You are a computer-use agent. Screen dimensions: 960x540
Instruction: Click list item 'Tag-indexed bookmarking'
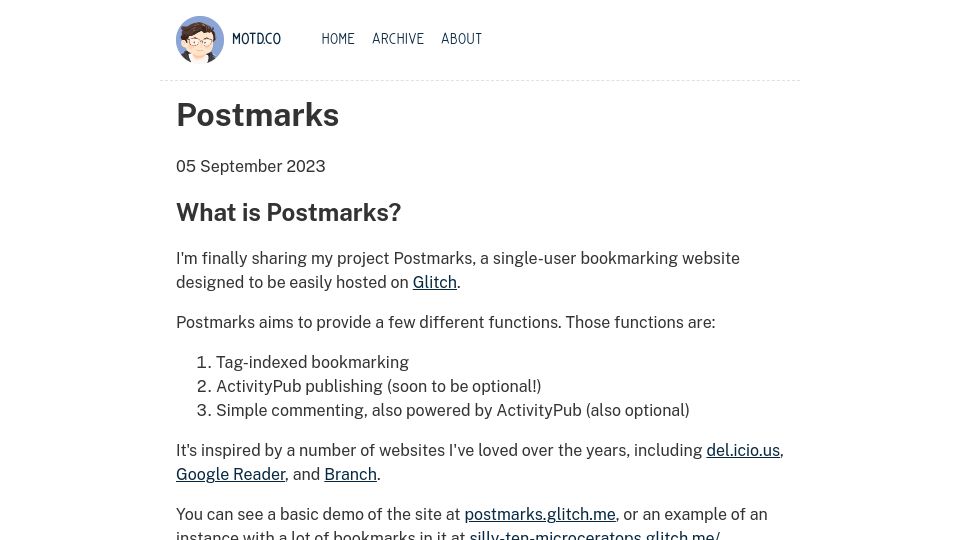coord(312,362)
